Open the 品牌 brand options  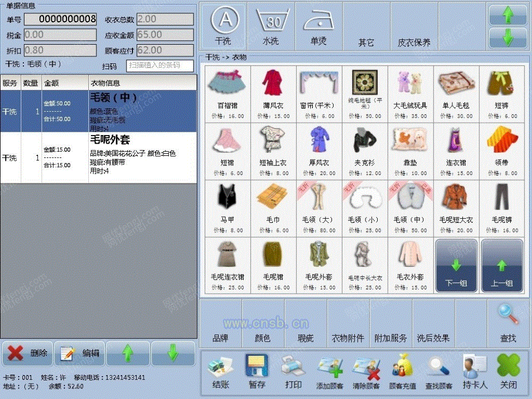coord(221,323)
